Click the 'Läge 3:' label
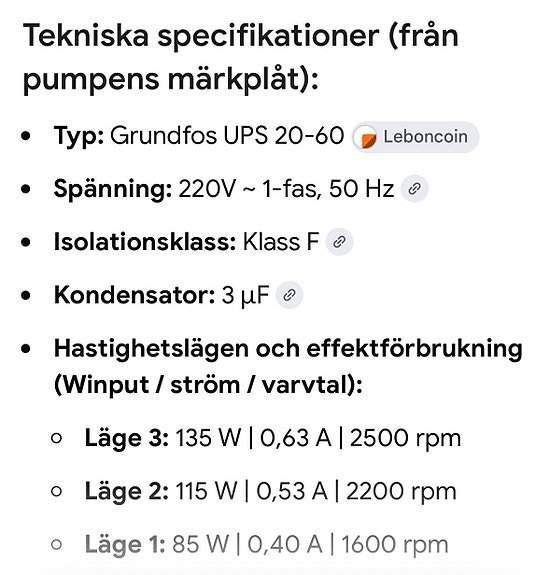Image resolution: width=550 pixels, height=575 pixels. (126, 439)
